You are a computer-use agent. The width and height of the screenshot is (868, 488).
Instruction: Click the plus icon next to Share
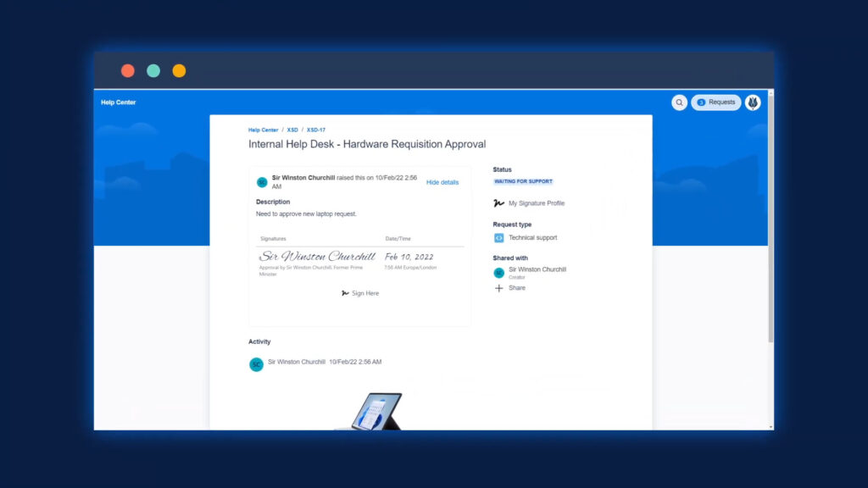click(498, 288)
